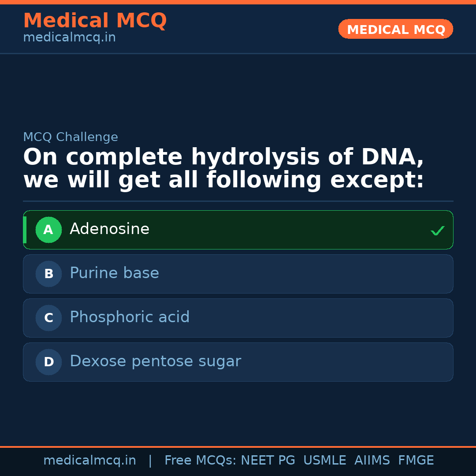Click the Medical MCQ header title
This screenshot has width=476, height=476.
tap(95, 21)
